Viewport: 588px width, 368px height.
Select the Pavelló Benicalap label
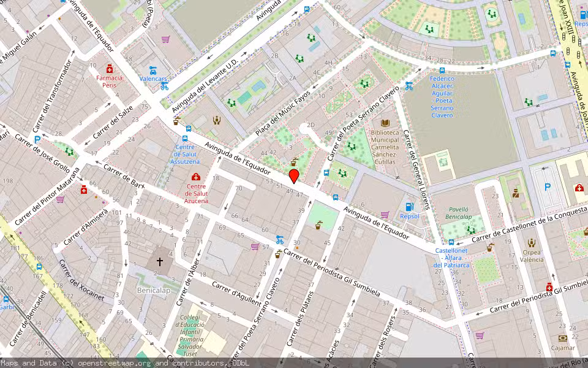point(459,213)
